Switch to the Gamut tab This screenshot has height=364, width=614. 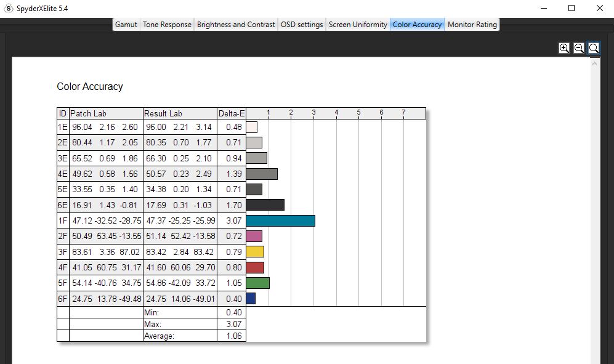pyautogui.click(x=126, y=25)
